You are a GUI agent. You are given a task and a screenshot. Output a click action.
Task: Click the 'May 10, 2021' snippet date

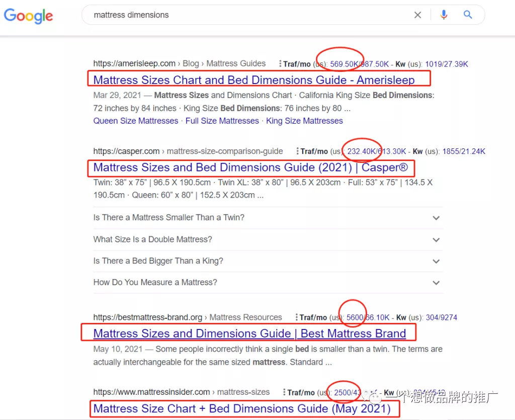118,349
